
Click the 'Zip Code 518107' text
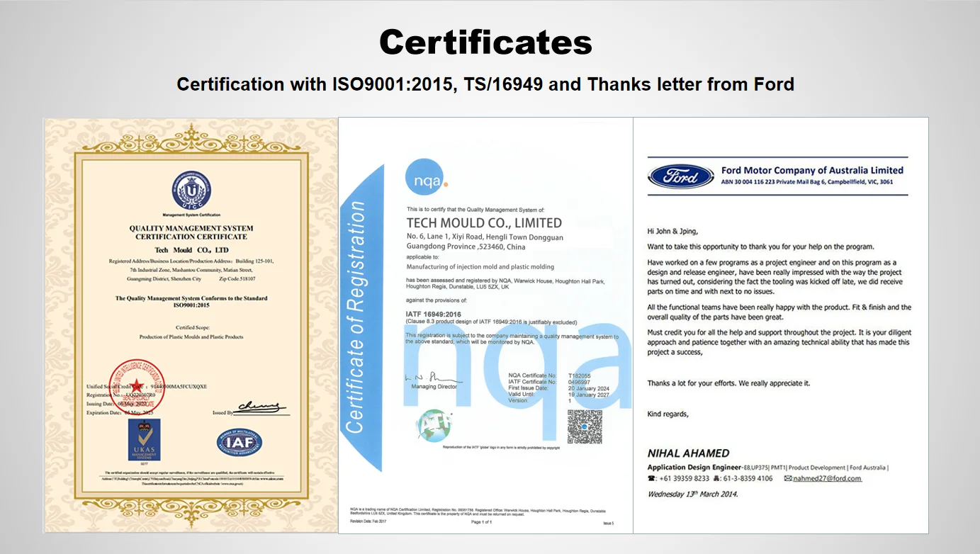coord(237,279)
